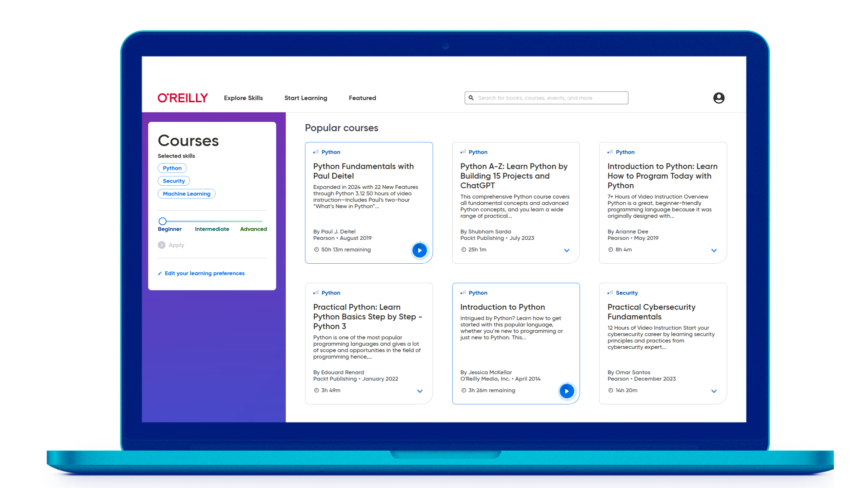
Task: Open the Introduction to Python title
Action: [x=502, y=307]
